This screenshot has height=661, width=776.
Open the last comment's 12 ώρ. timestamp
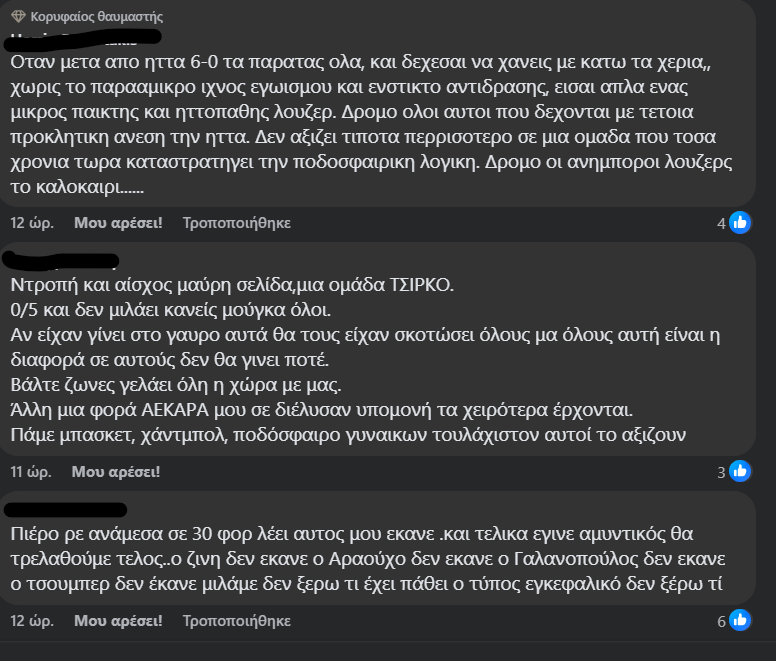click(32, 621)
